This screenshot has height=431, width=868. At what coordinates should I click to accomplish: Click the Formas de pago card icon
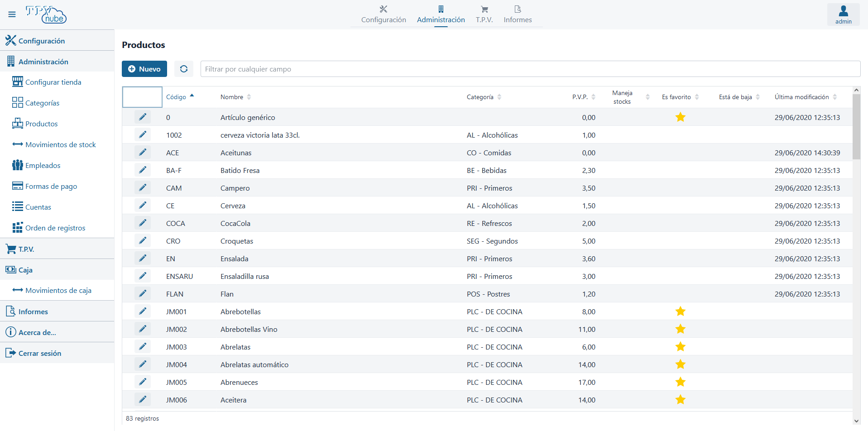coord(17,186)
